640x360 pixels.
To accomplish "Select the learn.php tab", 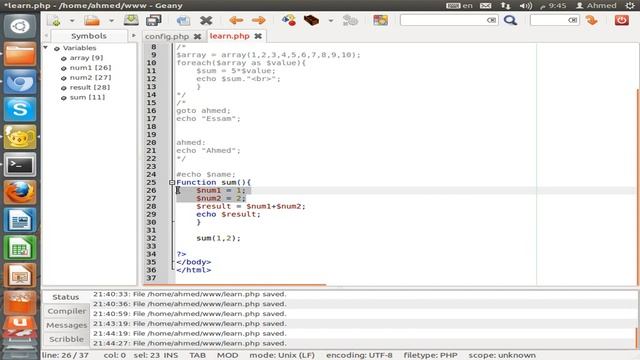I will pyautogui.click(x=229, y=36).
